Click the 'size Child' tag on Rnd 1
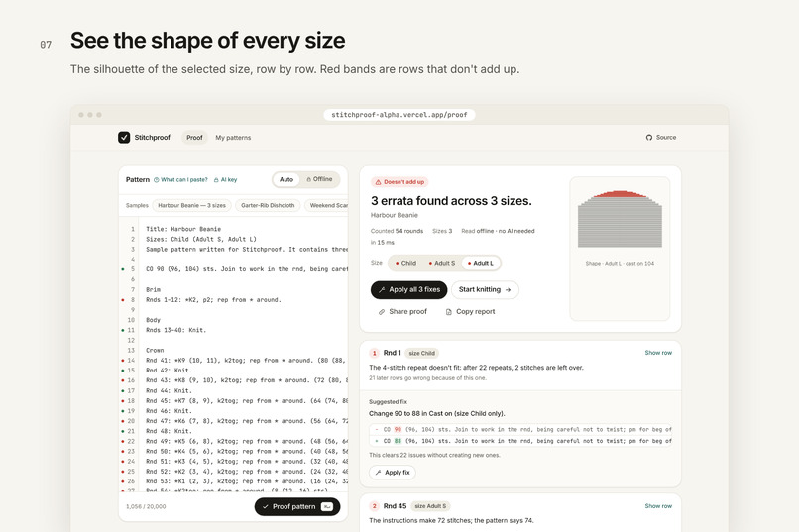 pyautogui.click(x=422, y=353)
